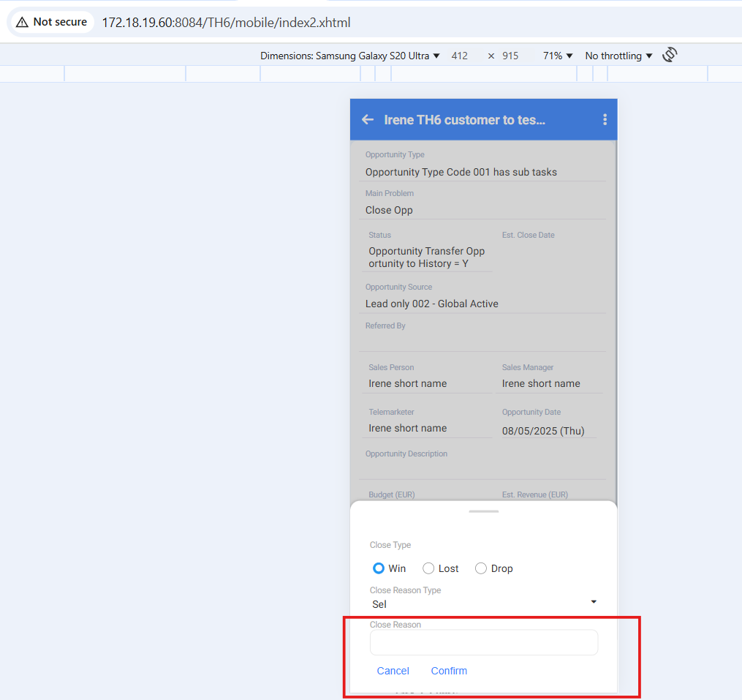
Task: Go back using the header arrow
Action: [368, 120]
